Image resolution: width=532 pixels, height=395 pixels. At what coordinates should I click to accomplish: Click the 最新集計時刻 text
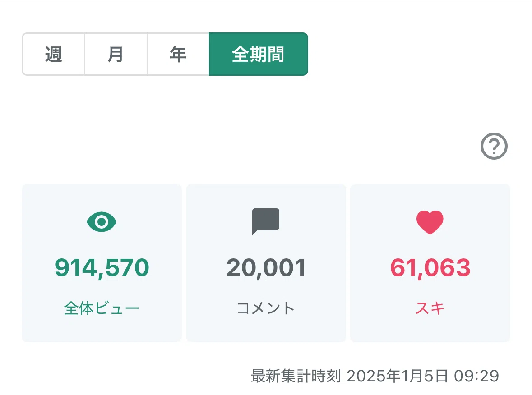[x=296, y=376]
